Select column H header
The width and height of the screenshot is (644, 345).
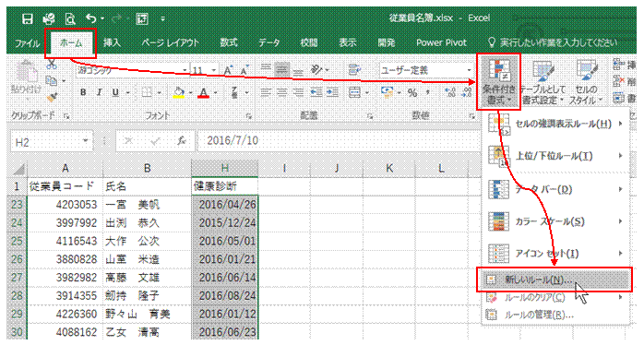point(224,169)
